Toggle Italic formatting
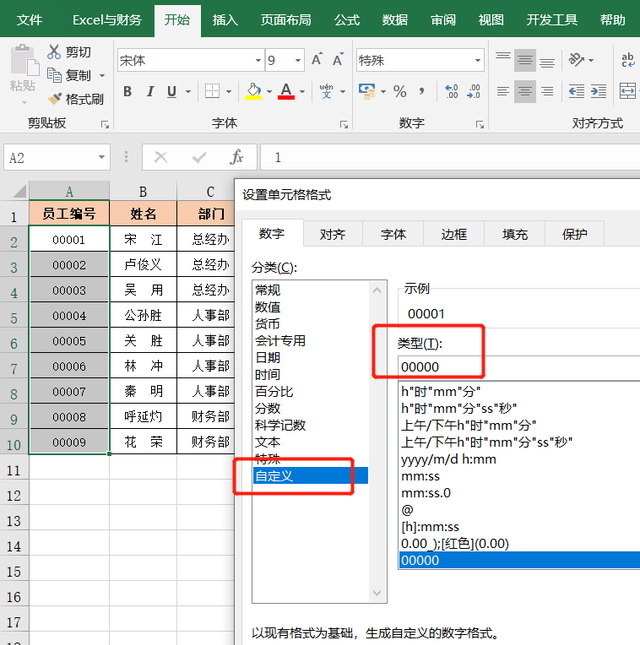This screenshot has width=640, height=645. click(x=150, y=91)
